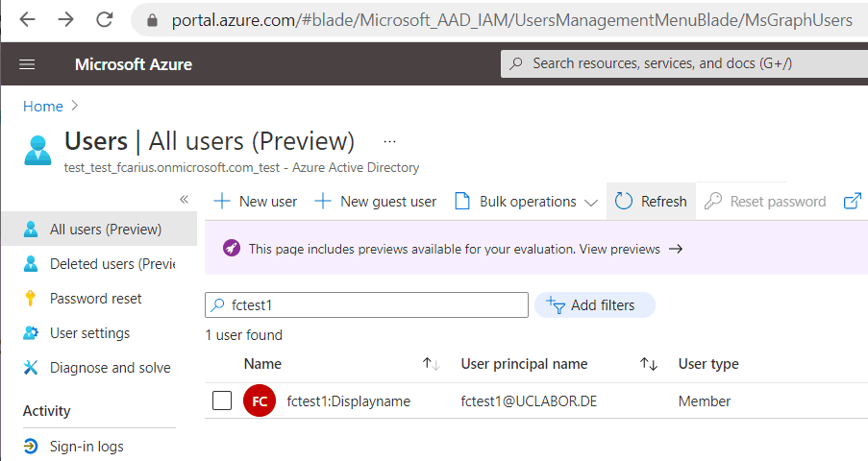Screen dimensions: 868x461
Task: Click the Users blade avatar icon
Action: (x=37, y=151)
